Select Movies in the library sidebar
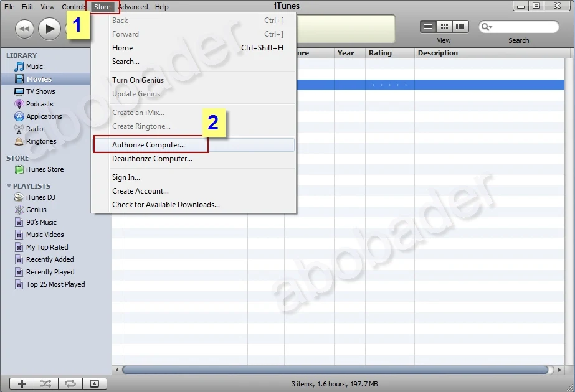 click(45, 79)
